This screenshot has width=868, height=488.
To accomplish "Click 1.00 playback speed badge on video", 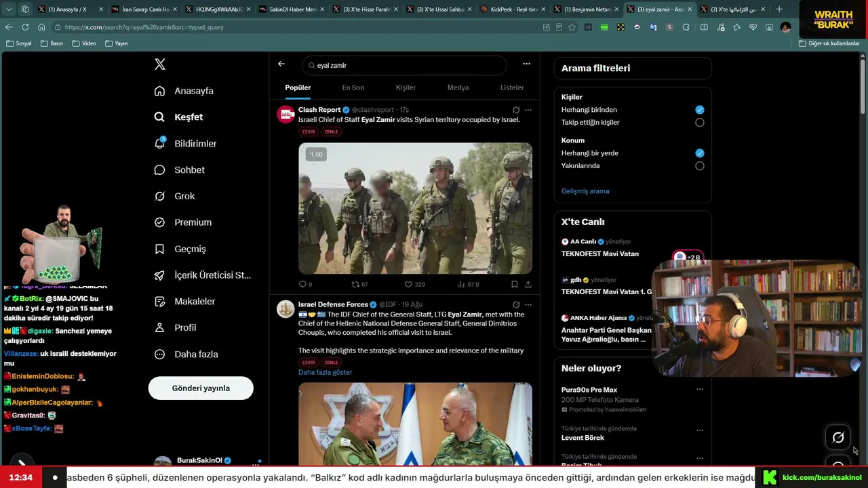I will [x=316, y=155].
